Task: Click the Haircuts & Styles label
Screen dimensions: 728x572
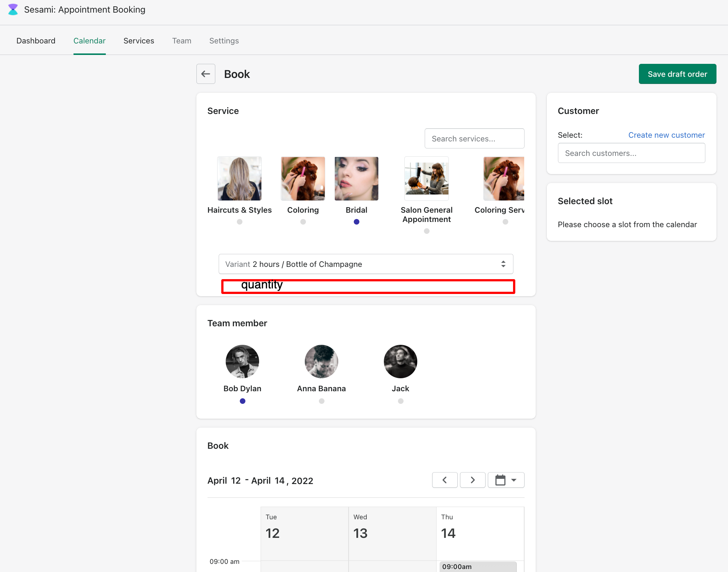Action: [x=239, y=210]
